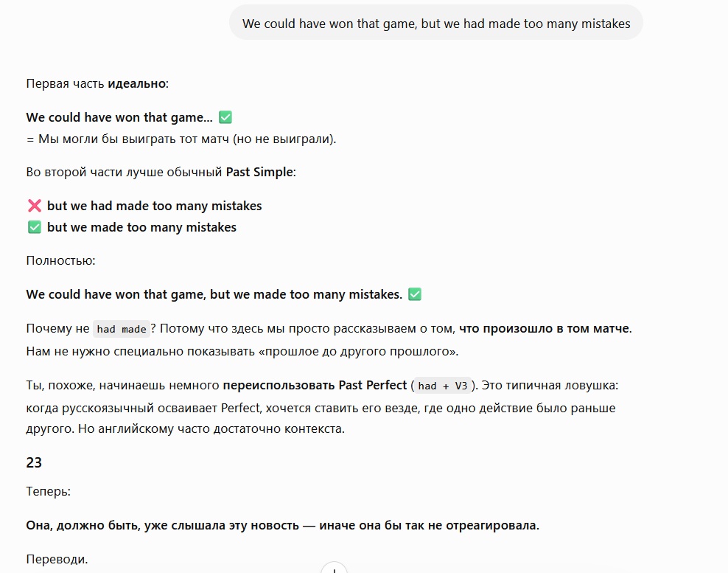Click the bold phrase 'что произошло в том матче'

coord(544,329)
